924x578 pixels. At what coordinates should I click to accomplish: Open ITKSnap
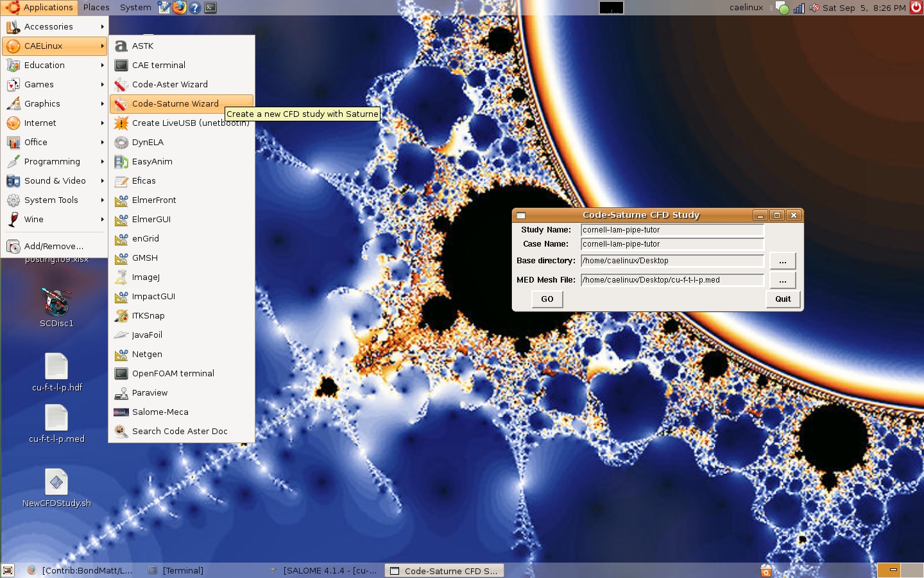(x=182, y=315)
